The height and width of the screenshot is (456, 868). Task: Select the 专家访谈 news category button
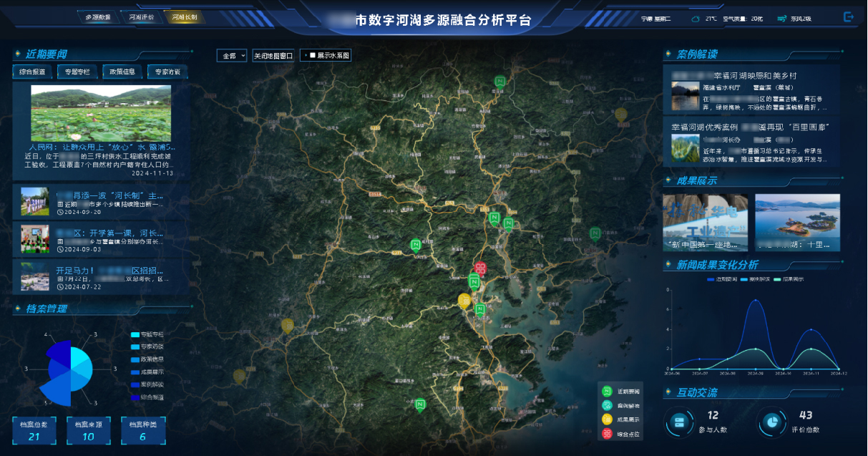[x=167, y=72]
